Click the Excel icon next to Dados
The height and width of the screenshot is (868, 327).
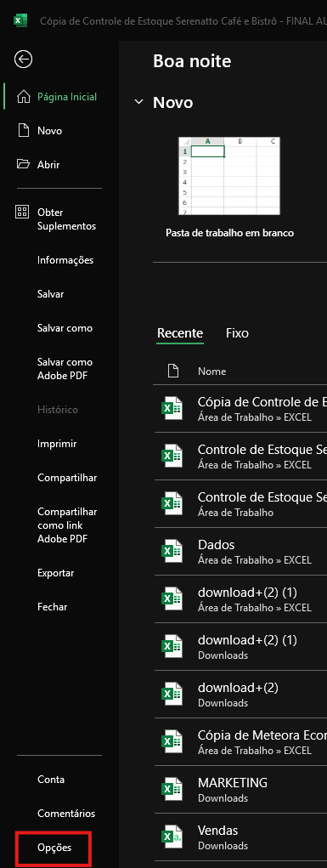click(172, 552)
